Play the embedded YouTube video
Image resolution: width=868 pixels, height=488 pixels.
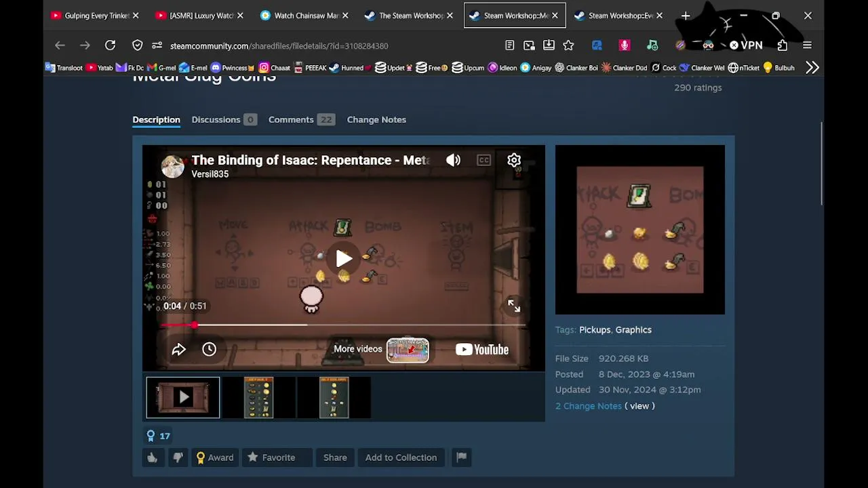click(x=344, y=258)
